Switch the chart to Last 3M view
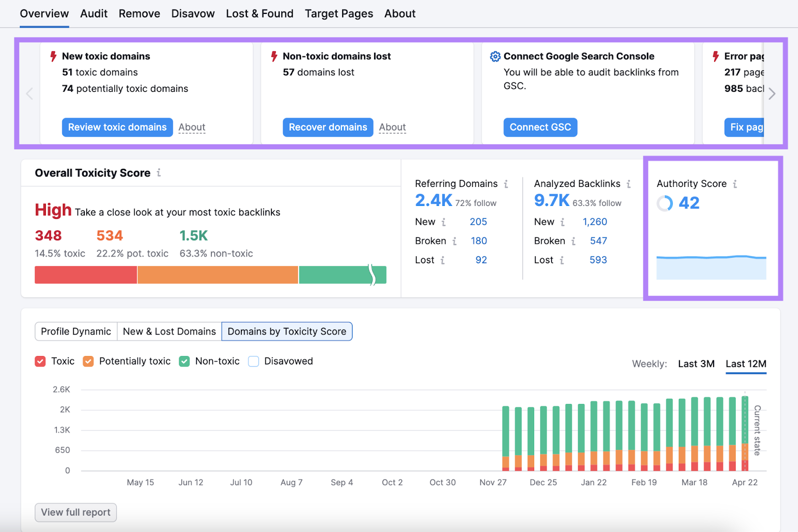This screenshot has width=798, height=532. click(x=696, y=363)
